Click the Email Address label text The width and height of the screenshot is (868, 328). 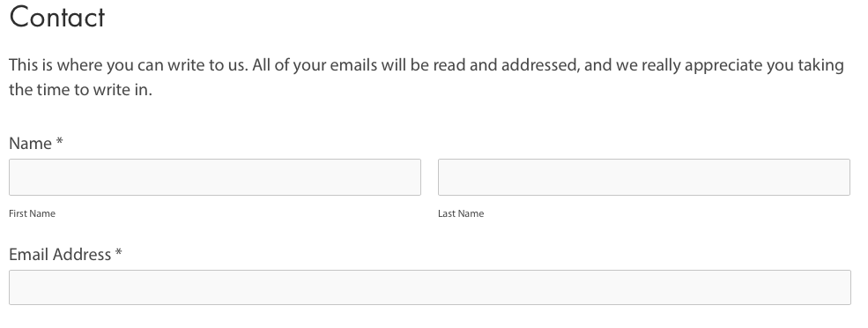tap(60, 254)
